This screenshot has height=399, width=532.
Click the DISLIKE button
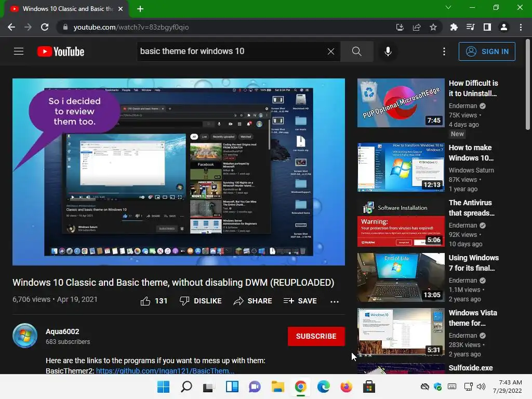click(x=201, y=301)
